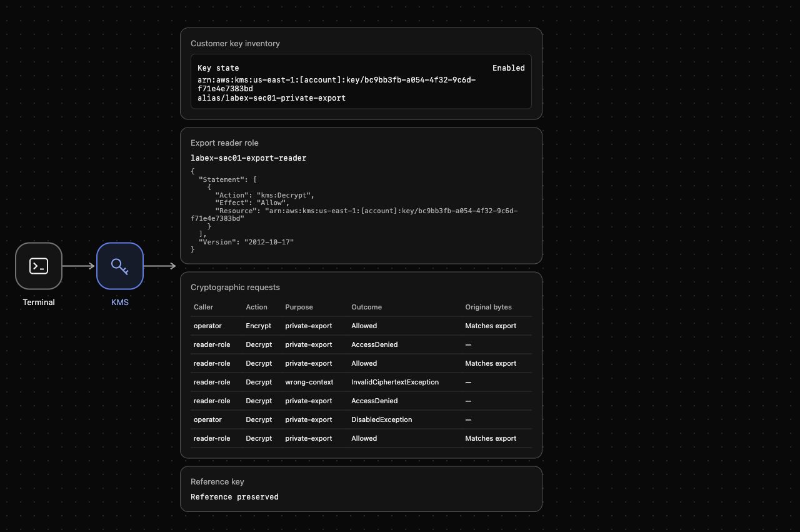The width and height of the screenshot is (800, 532).
Task: Click the Export reader role heading
Action: pos(224,143)
